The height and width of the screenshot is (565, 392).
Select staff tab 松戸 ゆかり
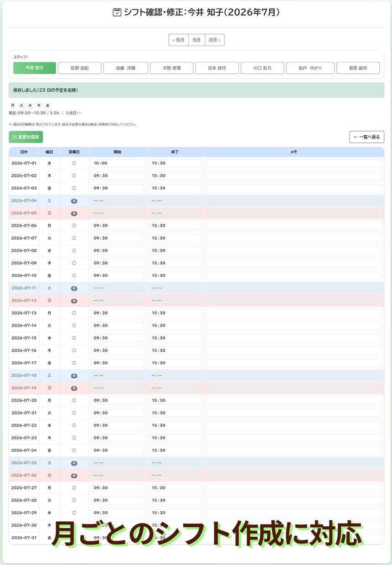tap(310, 68)
